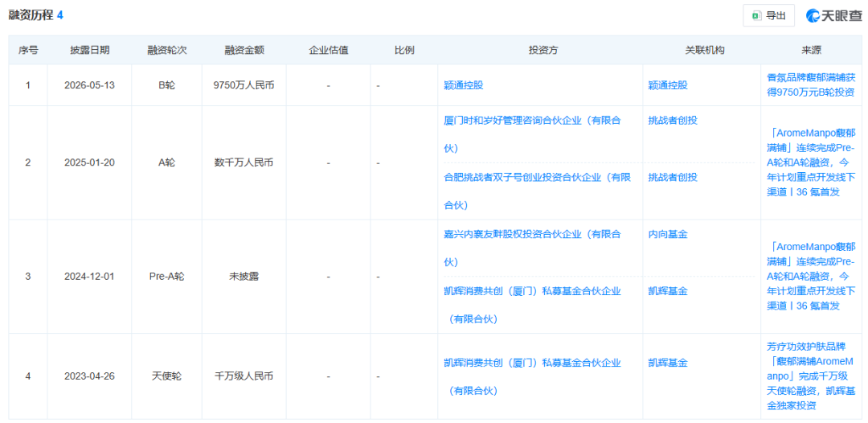Select the date 2024-12-01 cell
Screen dimensions: 868x423
[89, 277]
